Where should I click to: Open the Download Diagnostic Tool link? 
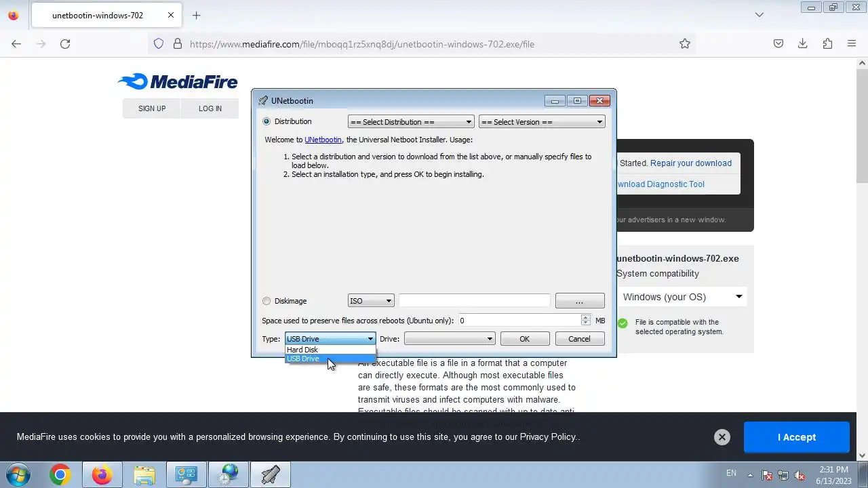(x=660, y=184)
